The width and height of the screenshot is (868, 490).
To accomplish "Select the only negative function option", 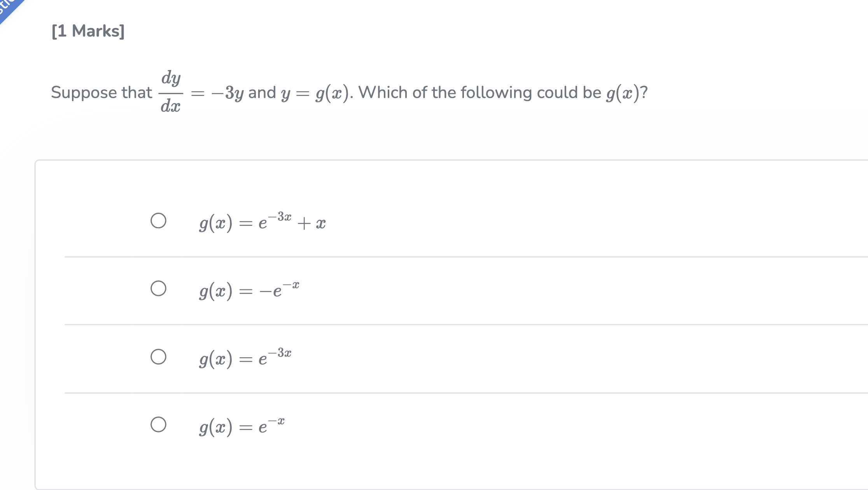I will (x=249, y=289).
